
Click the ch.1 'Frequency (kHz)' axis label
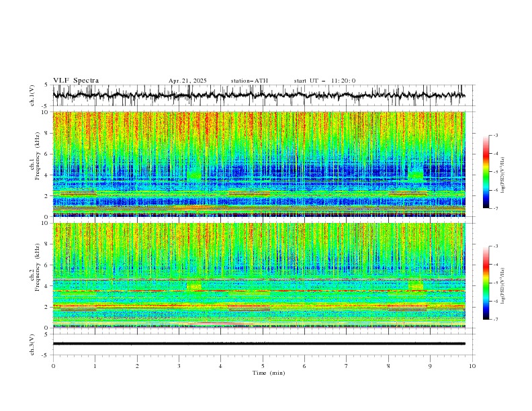coord(37,156)
